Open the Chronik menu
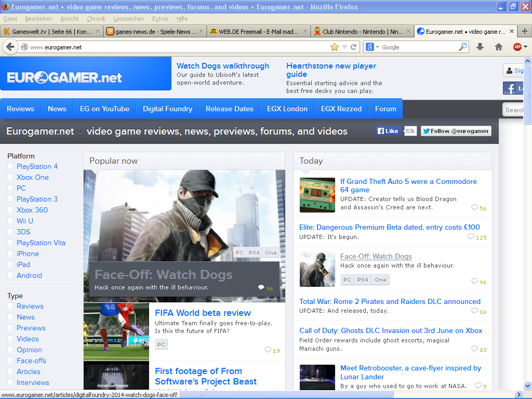The image size is (532, 399). coord(96,19)
